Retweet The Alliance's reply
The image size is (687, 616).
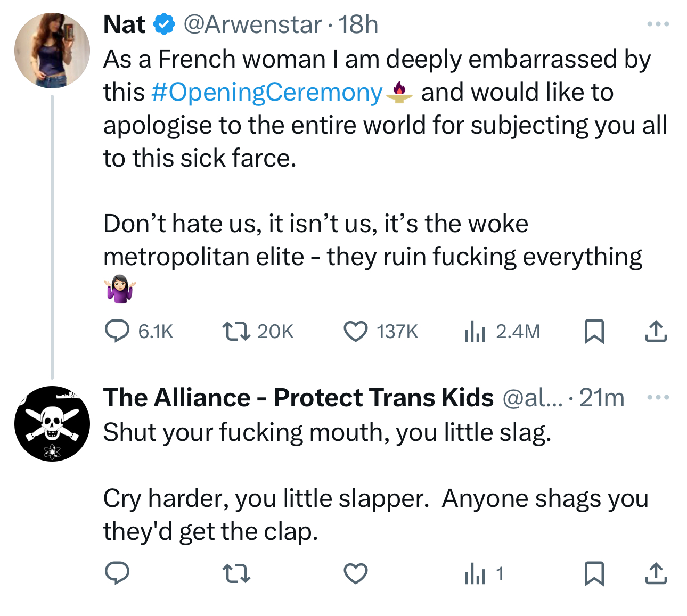click(x=236, y=573)
